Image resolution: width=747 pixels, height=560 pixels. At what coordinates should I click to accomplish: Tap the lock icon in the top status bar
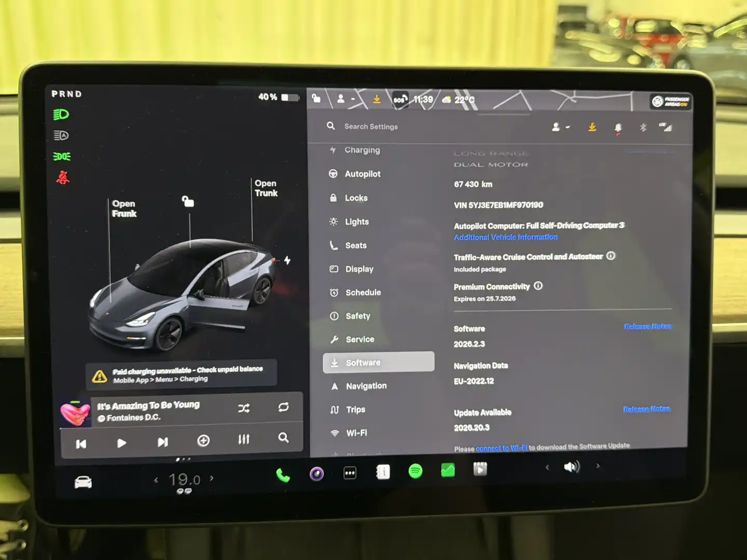316,98
